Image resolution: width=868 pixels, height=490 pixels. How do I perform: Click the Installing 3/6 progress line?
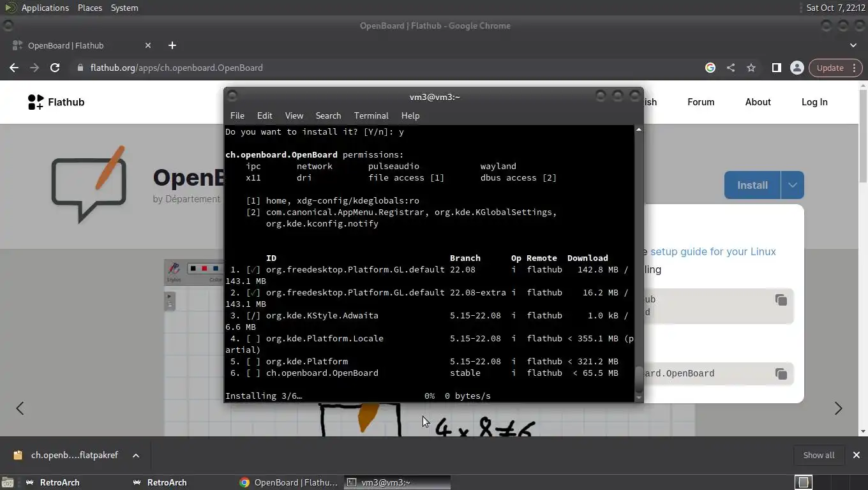tap(358, 396)
